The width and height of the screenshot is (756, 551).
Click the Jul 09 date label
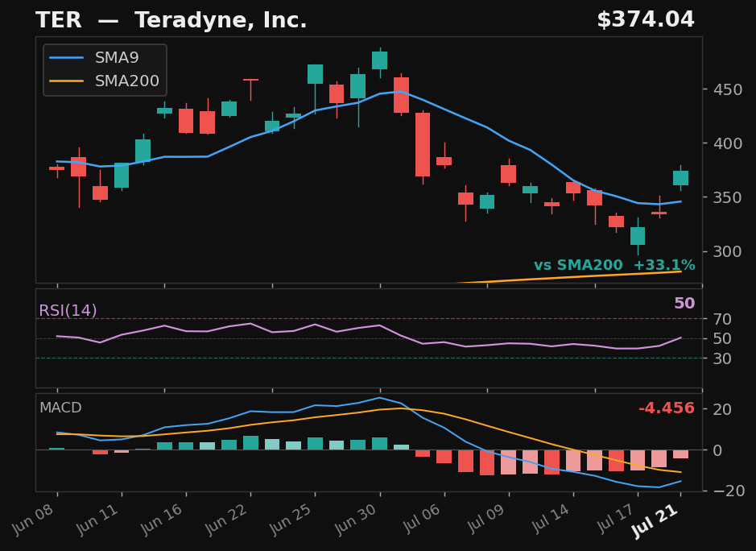click(485, 519)
